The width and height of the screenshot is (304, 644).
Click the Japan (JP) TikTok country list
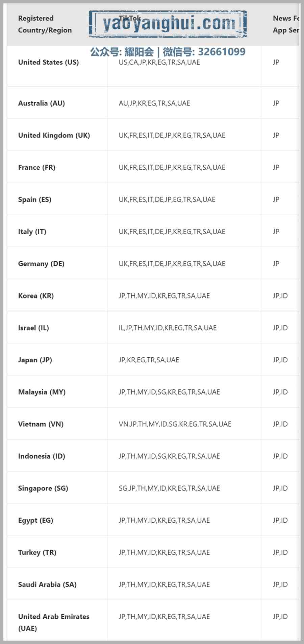tap(149, 360)
